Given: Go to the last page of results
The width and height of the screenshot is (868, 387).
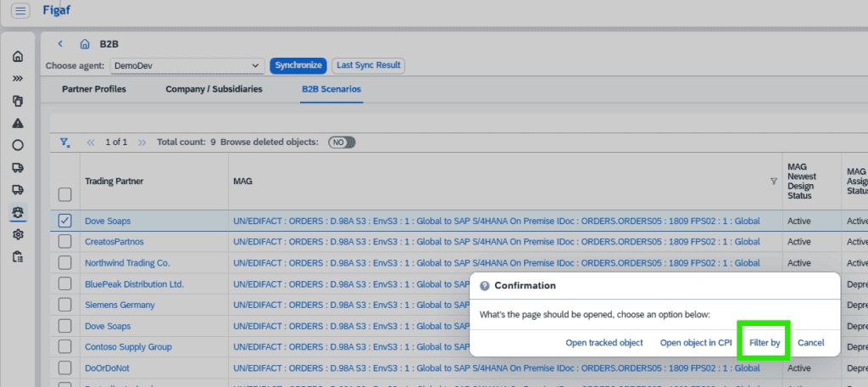Looking at the screenshot, I should click(142, 143).
